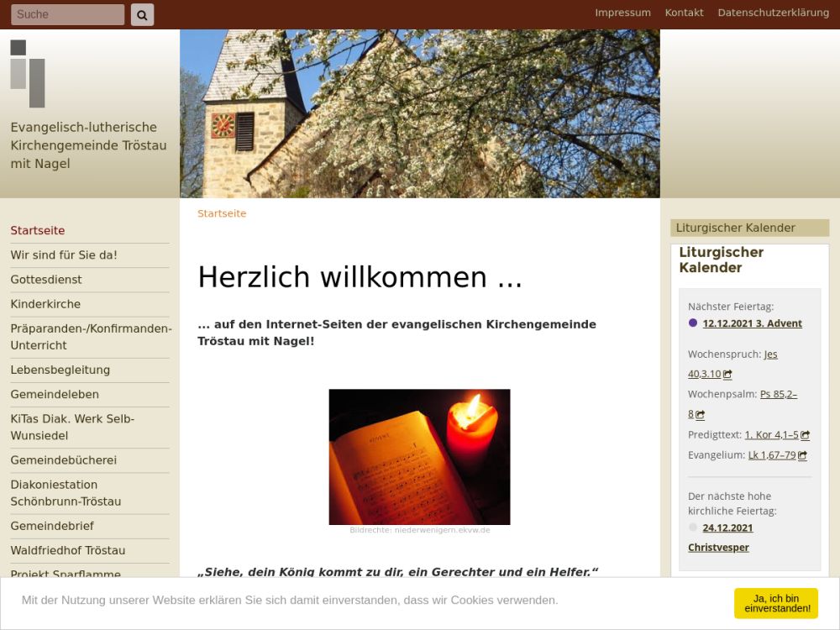Open Gemeindebücherei from the left navigation
840x630 pixels.
[63, 460]
